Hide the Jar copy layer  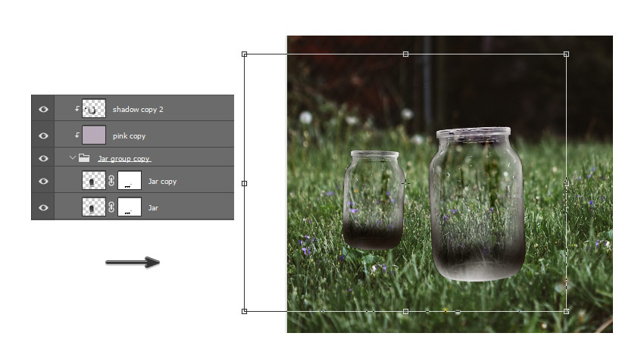coord(43,181)
